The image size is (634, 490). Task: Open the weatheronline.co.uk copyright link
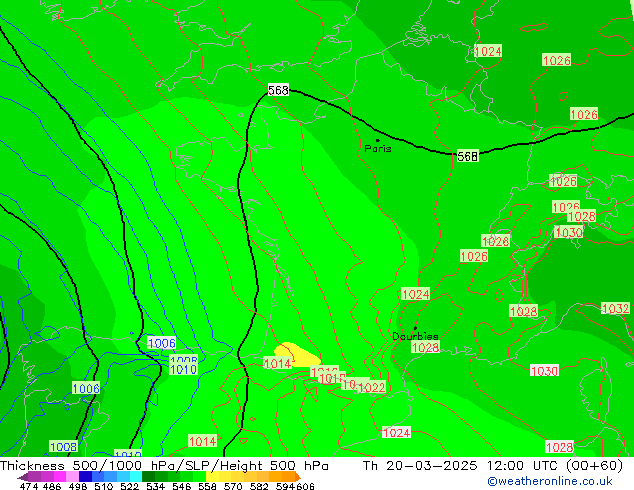click(x=550, y=481)
